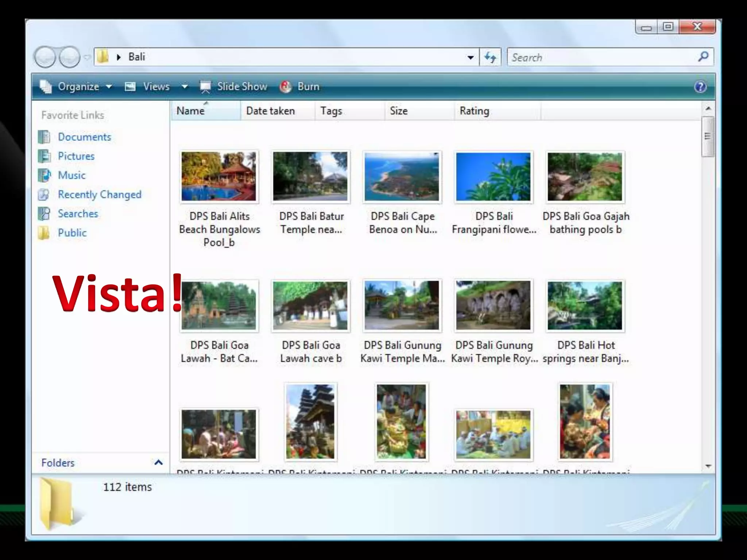Sort by the Date taken column

(x=270, y=111)
